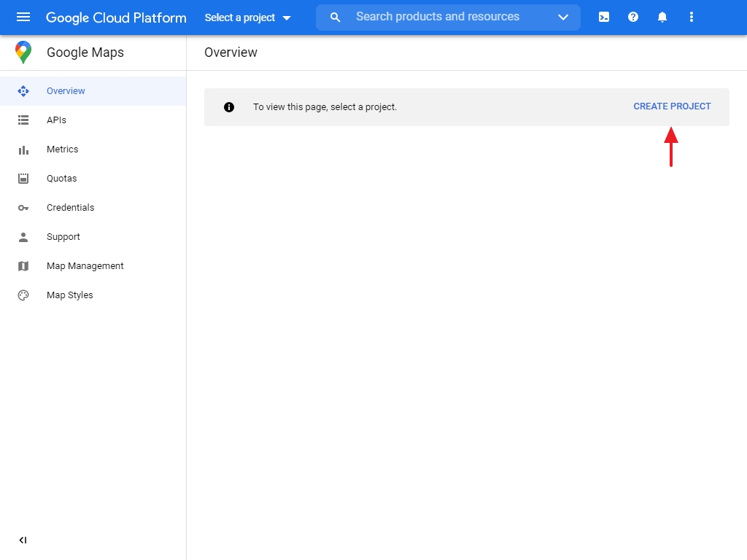Open the Map Management menu item
The height and width of the screenshot is (560, 747).
[93, 266]
